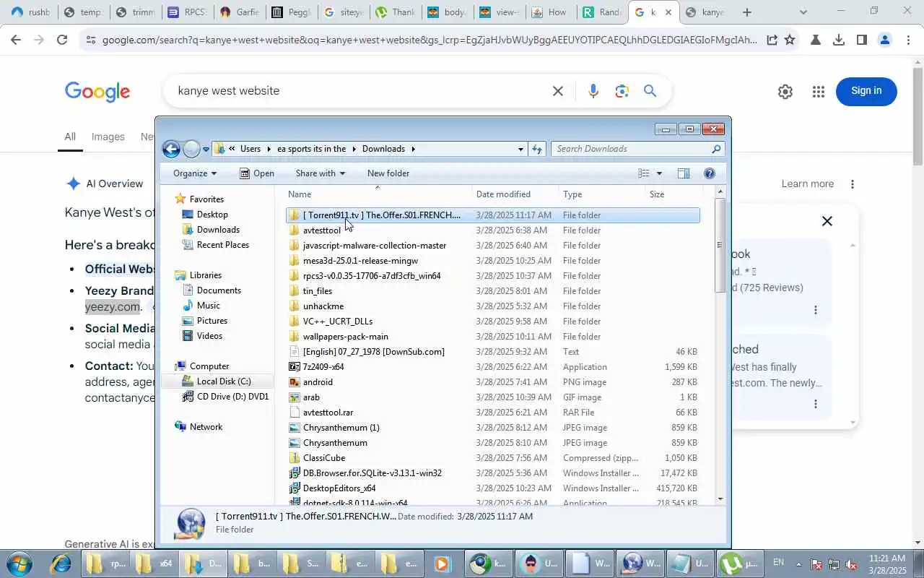Open AI Overview more options menu

853,184
